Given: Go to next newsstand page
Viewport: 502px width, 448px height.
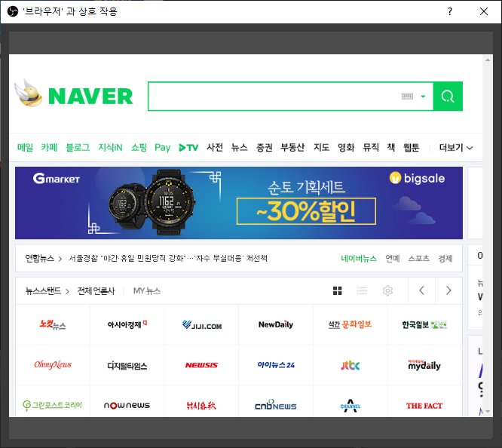Looking at the screenshot, I should click(448, 290).
